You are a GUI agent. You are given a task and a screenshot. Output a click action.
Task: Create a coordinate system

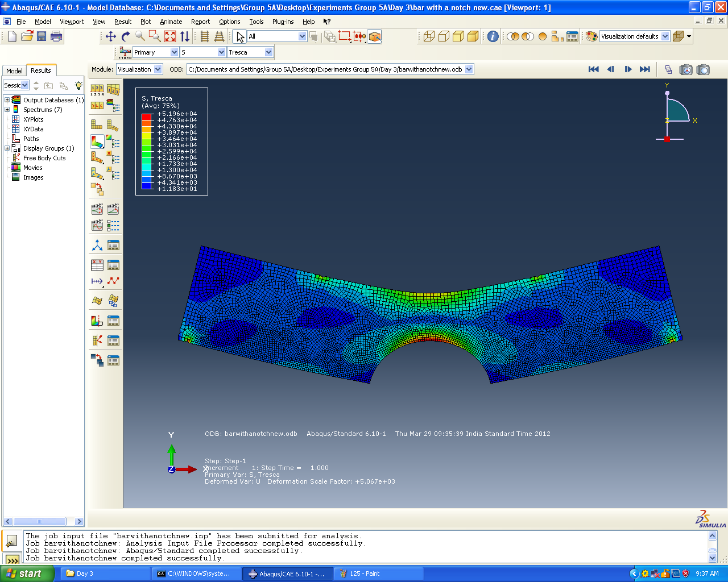pos(97,245)
